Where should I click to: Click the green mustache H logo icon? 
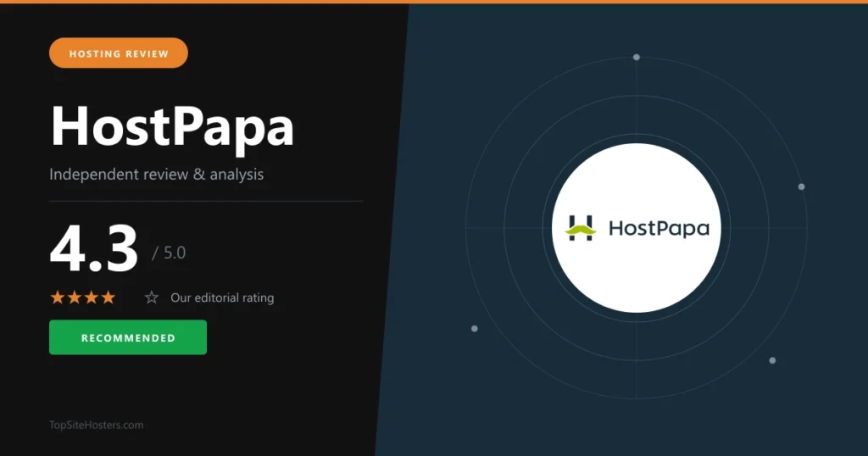point(580,228)
